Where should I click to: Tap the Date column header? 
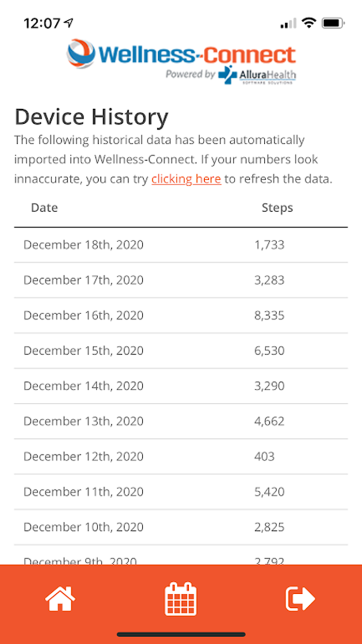pyautogui.click(x=44, y=208)
